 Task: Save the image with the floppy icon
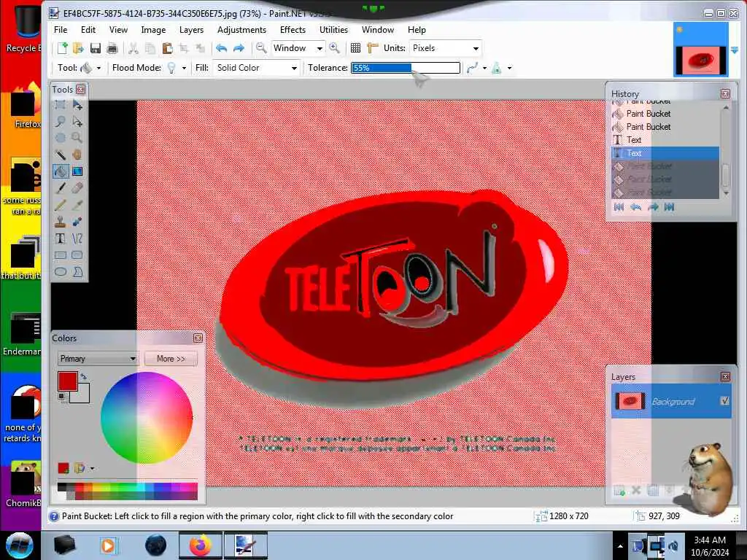96,48
